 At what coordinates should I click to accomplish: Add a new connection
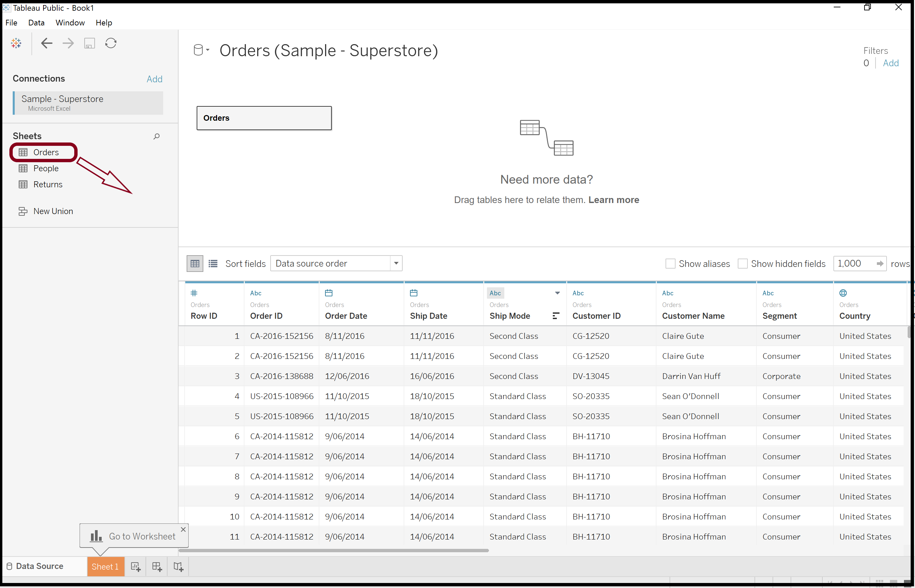(x=155, y=79)
